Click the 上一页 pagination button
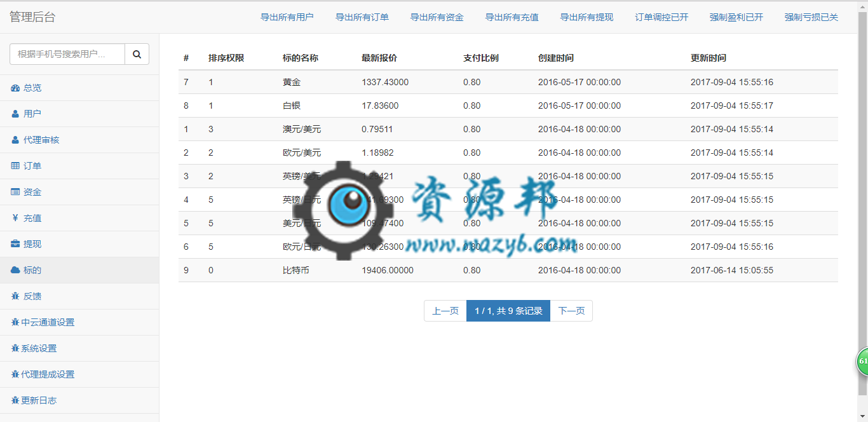This screenshot has height=422, width=868. click(445, 311)
